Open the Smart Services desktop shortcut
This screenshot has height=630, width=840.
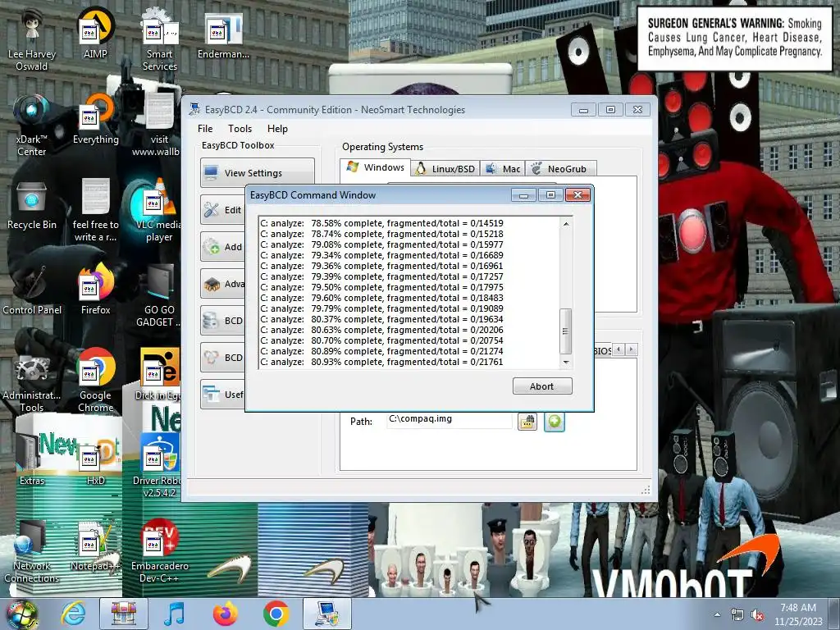[x=160, y=40]
